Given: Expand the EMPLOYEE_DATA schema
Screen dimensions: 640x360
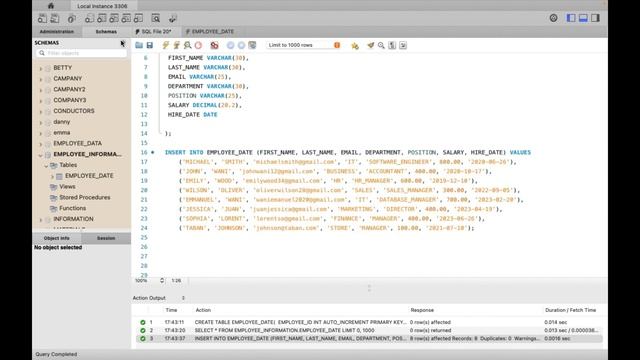Looking at the screenshot, I should [41, 144].
